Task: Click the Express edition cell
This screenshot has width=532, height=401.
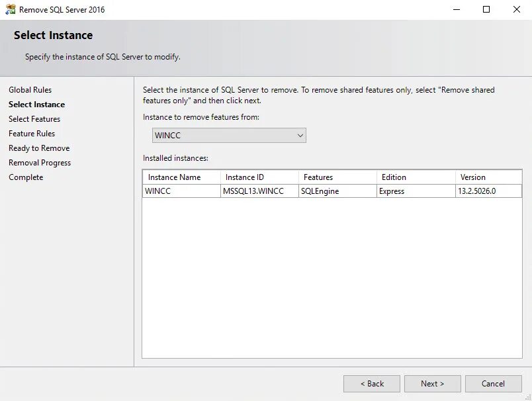Action: pos(416,191)
